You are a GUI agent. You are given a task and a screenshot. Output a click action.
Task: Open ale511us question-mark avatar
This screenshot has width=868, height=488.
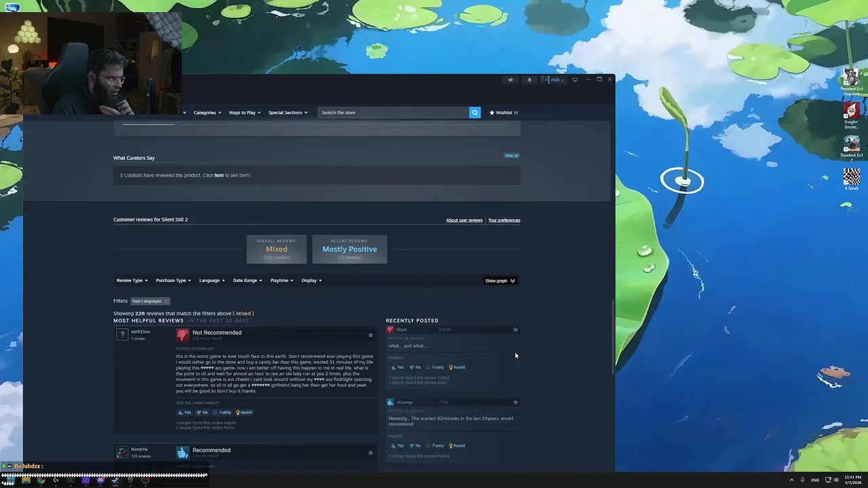pyautogui.click(x=121, y=334)
